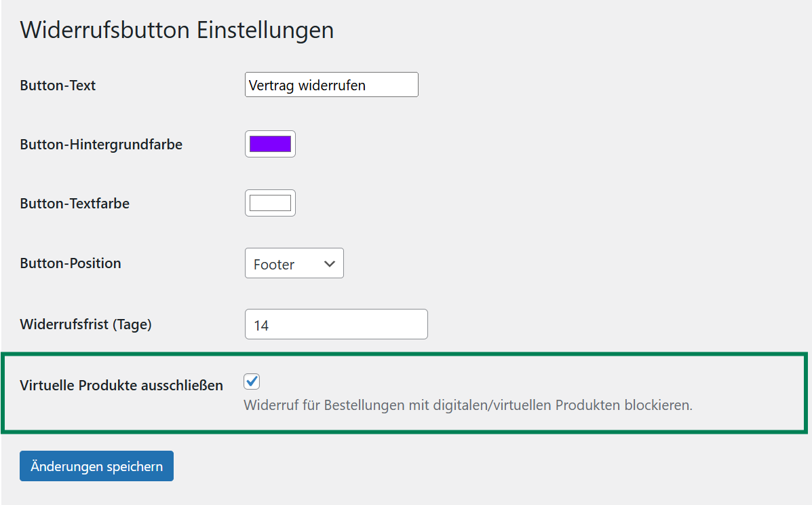Image resolution: width=812 pixels, height=505 pixels.
Task: Open the purple background color picker
Action: click(270, 144)
